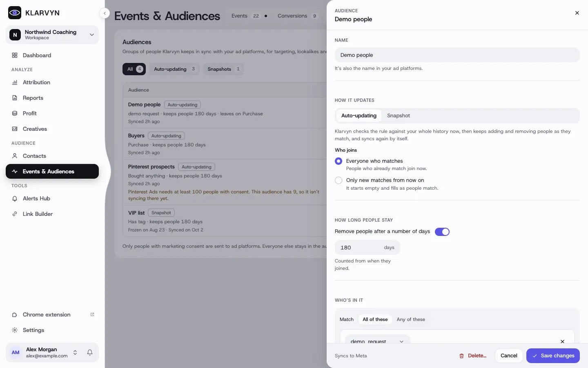This screenshot has width=588, height=368.
Task: Open Attribution bar chart icon
Action: (15, 82)
